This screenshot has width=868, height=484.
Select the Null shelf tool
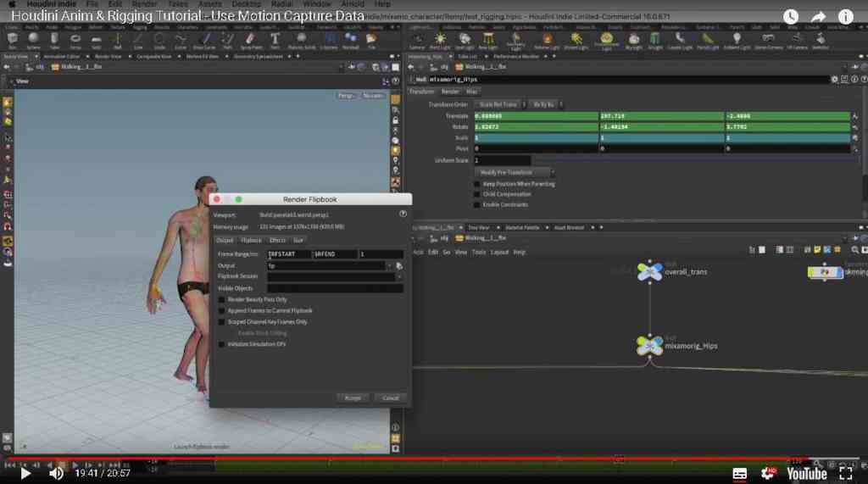click(x=117, y=39)
